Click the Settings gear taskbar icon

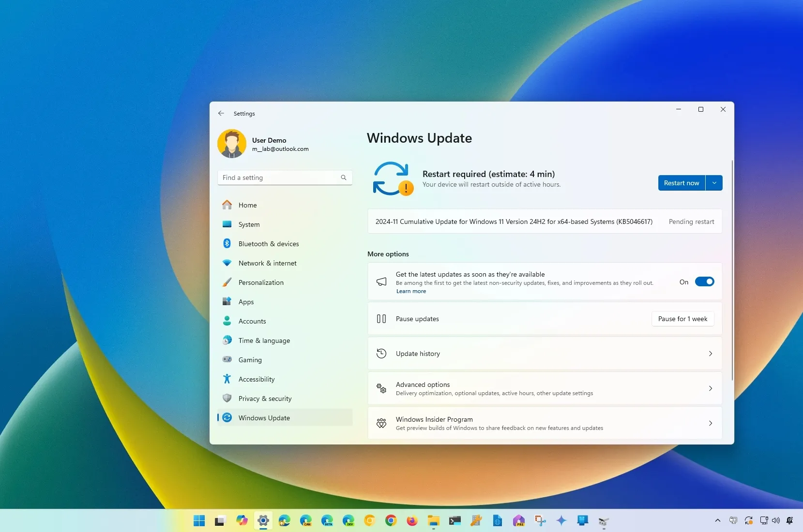click(x=263, y=520)
